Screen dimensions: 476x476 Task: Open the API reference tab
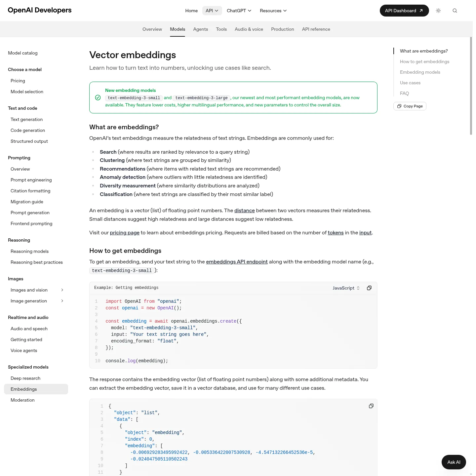(x=316, y=29)
